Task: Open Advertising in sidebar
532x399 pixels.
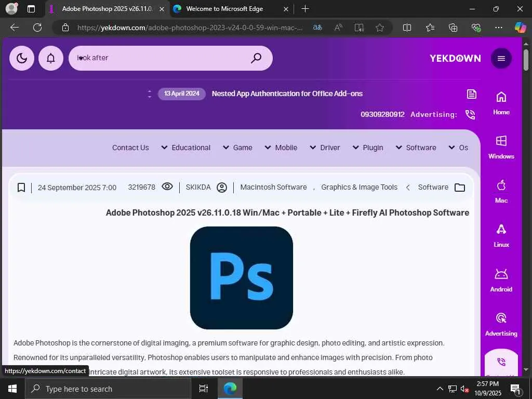Action: (x=501, y=324)
